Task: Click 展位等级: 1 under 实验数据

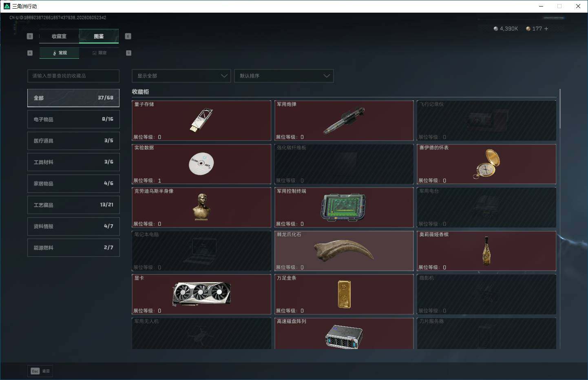Action: [x=147, y=181]
